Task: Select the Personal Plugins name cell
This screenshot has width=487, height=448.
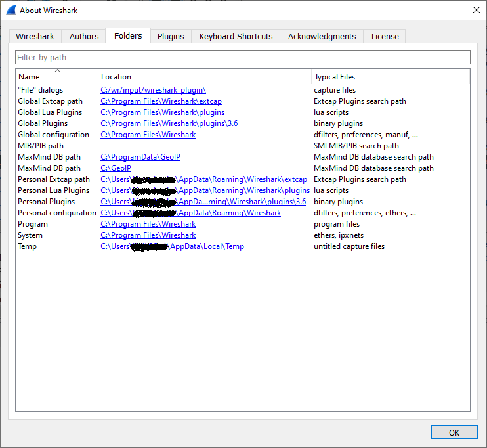Action: click(47, 202)
